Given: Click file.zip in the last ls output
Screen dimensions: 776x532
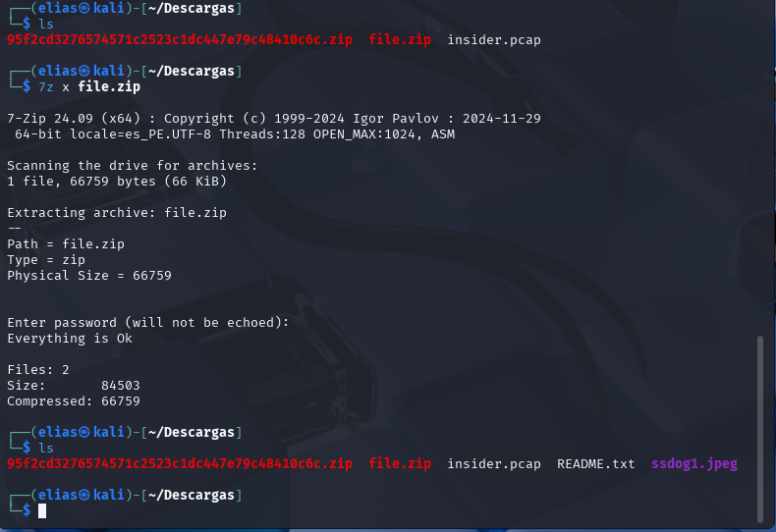Looking at the screenshot, I should [400, 463].
